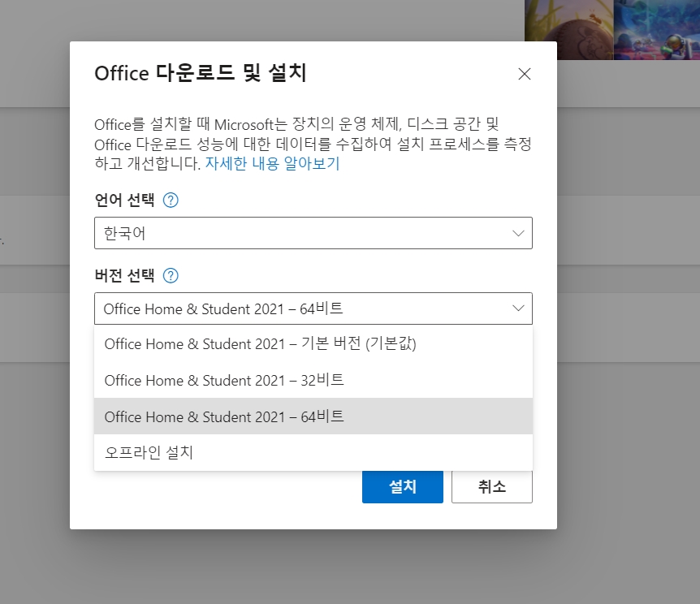This screenshot has height=604, width=700.
Task: Click help icon beside 언어 선택
Action: point(171,200)
